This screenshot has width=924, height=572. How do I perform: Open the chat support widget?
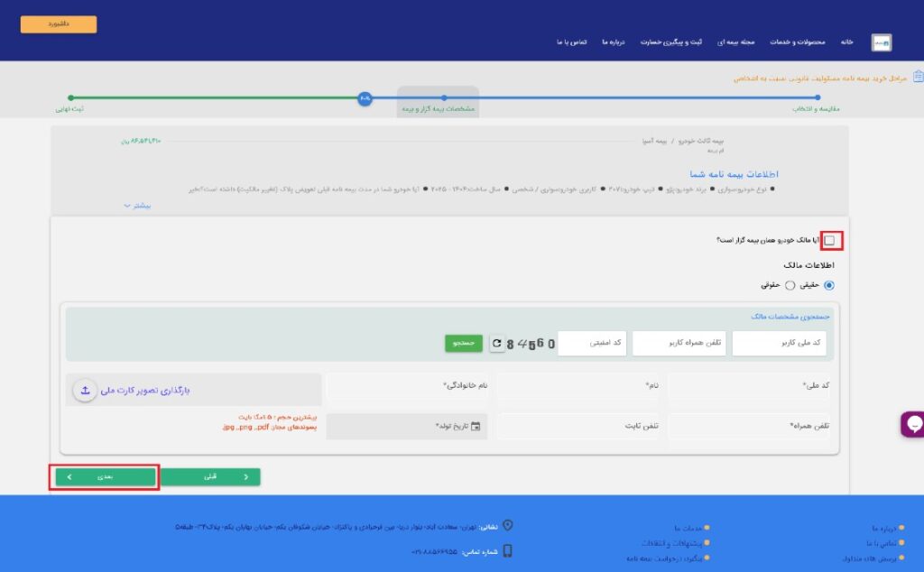coord(913,424)
